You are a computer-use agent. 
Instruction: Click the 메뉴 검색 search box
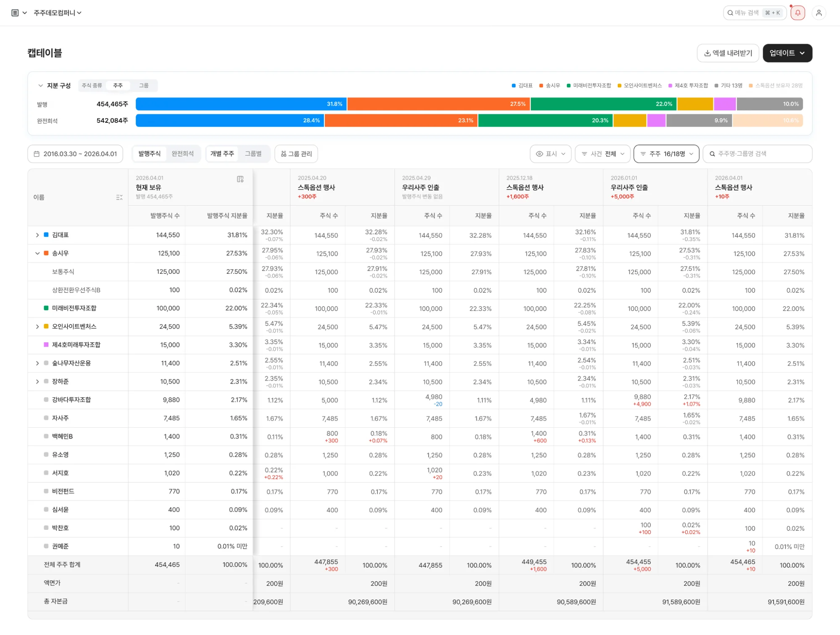pos(754,13)
